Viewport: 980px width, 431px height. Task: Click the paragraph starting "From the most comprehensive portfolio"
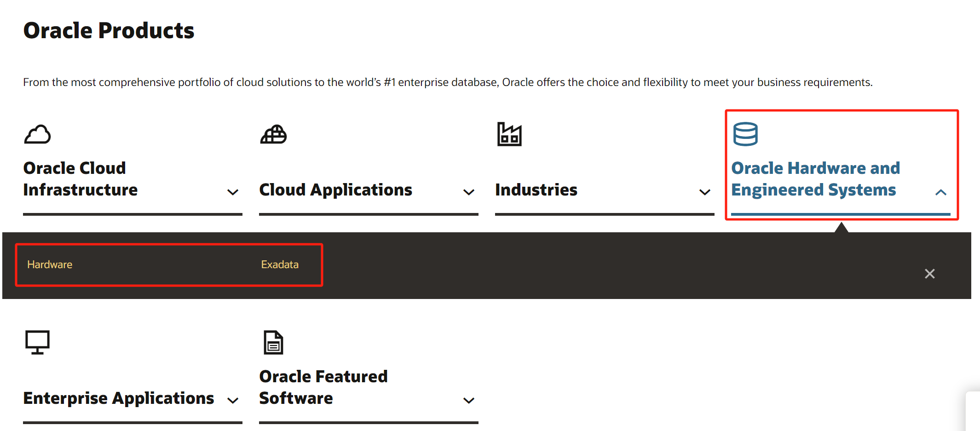tap(448, 82)
